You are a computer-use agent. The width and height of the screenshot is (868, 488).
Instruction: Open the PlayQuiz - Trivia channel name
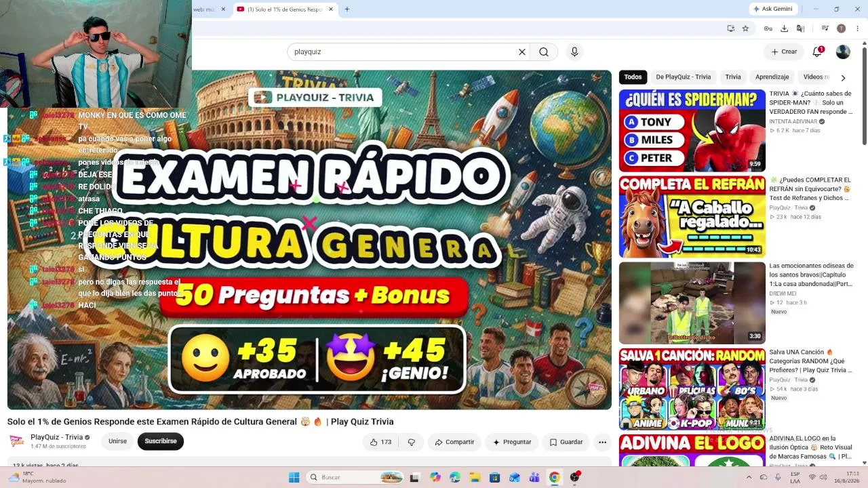57,437
